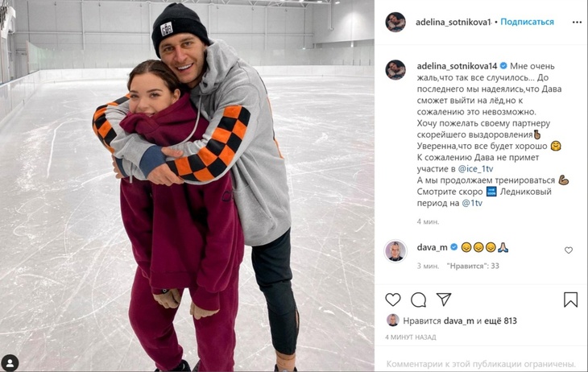Open the three-dots more options menu
The width and height of the screenshot is (588, 372).
(577, 23)
